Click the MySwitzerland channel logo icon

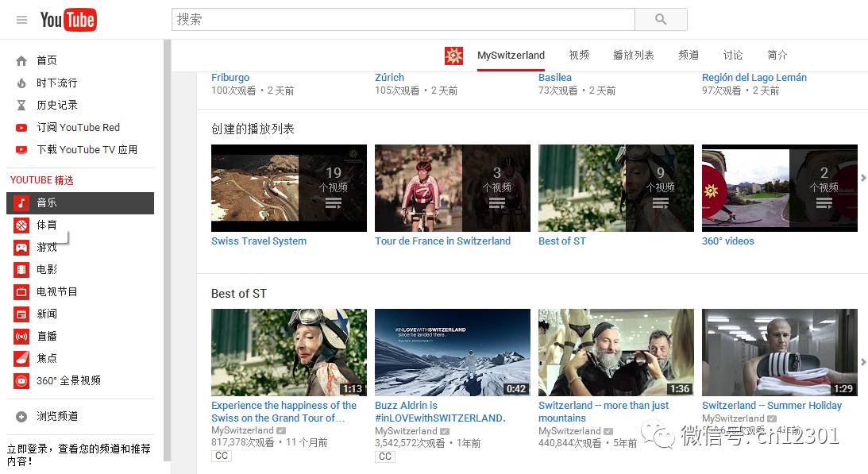pos(453,56)
